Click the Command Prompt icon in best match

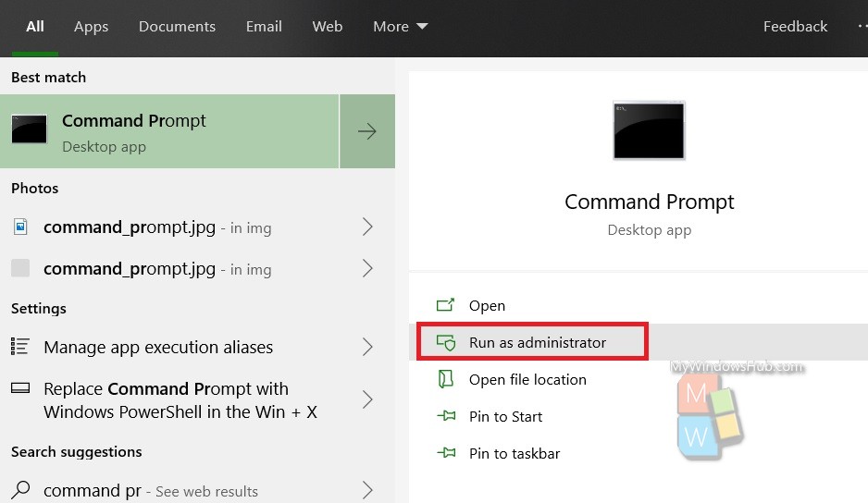tap(30, 129)
